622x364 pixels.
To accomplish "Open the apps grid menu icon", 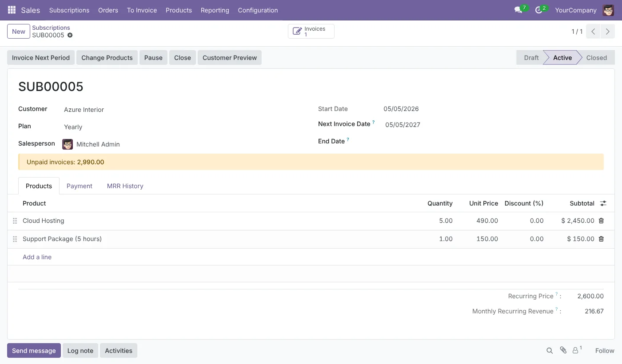I will click(12, 10).
